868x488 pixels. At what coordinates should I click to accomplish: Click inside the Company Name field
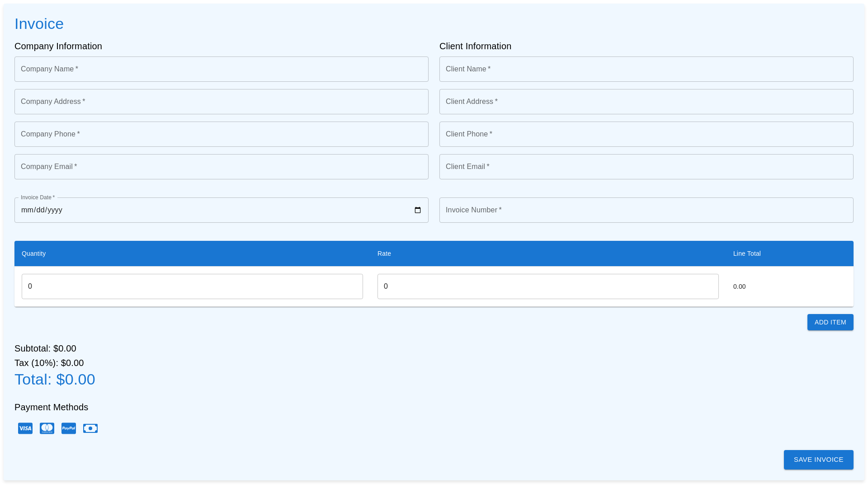[221, 69]
